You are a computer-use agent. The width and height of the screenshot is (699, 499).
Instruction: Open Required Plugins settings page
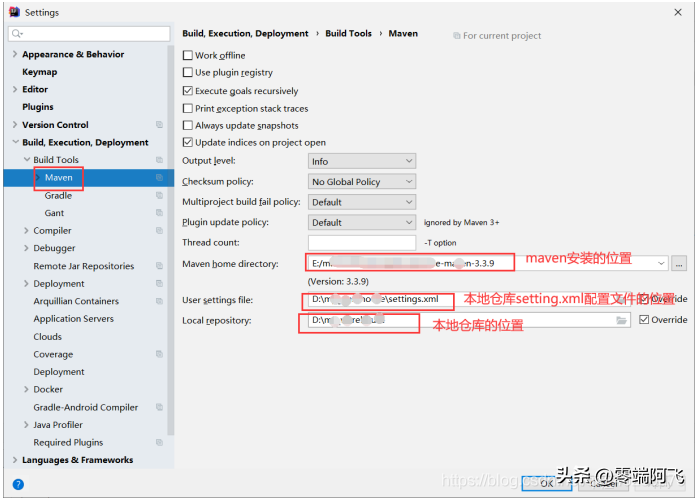click(68, 442)
